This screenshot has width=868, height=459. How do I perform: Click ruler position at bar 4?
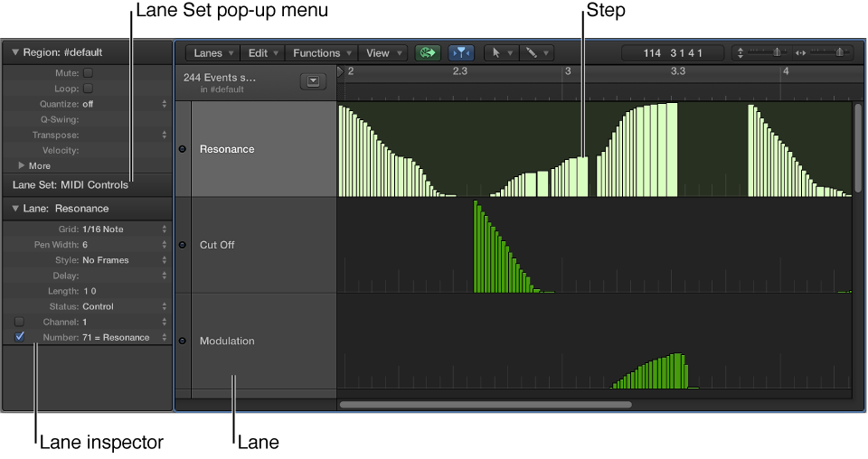pos(786,71)
